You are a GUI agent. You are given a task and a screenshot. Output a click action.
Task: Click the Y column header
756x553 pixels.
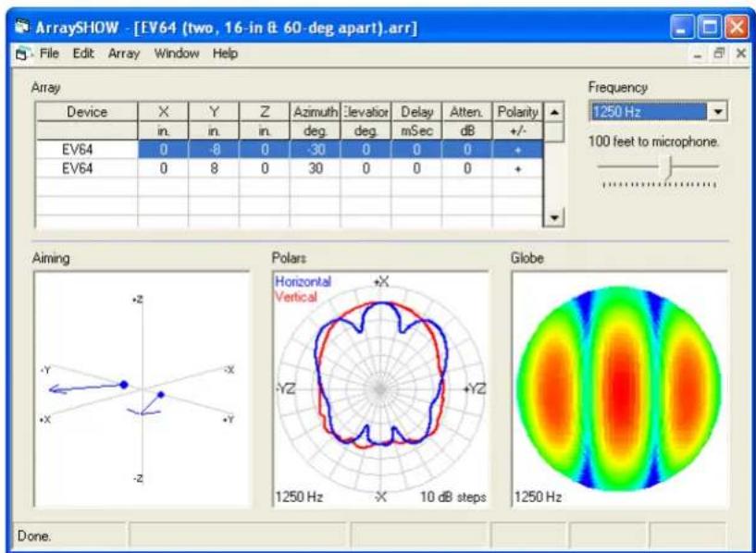pos(214,112)
